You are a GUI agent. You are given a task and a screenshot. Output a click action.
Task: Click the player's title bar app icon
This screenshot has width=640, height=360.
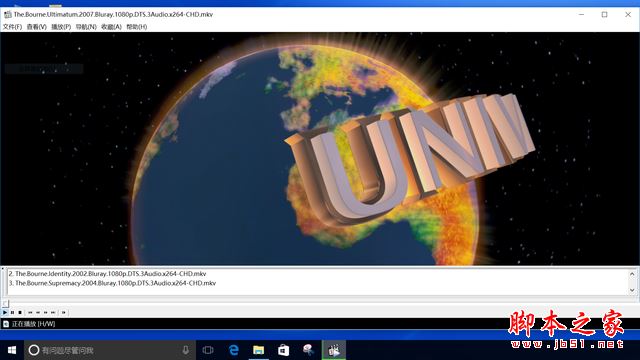point(7,15)
